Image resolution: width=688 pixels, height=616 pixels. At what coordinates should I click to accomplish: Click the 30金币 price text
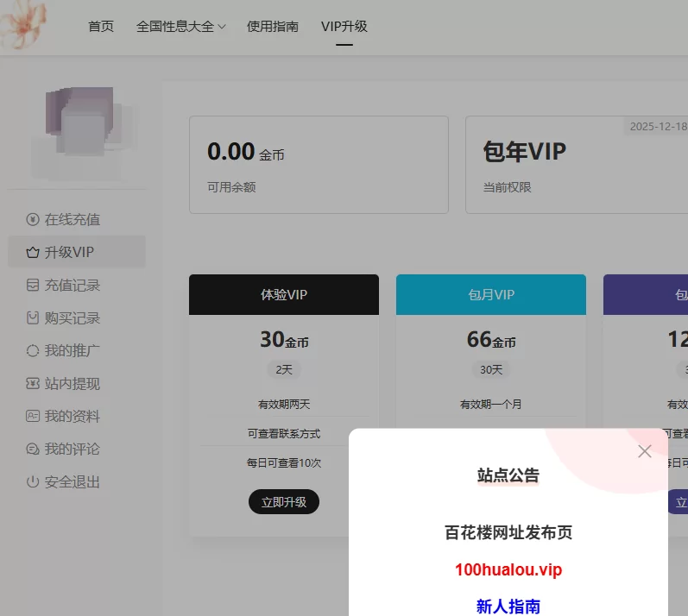pyautogui.click(x=284, y=340)
